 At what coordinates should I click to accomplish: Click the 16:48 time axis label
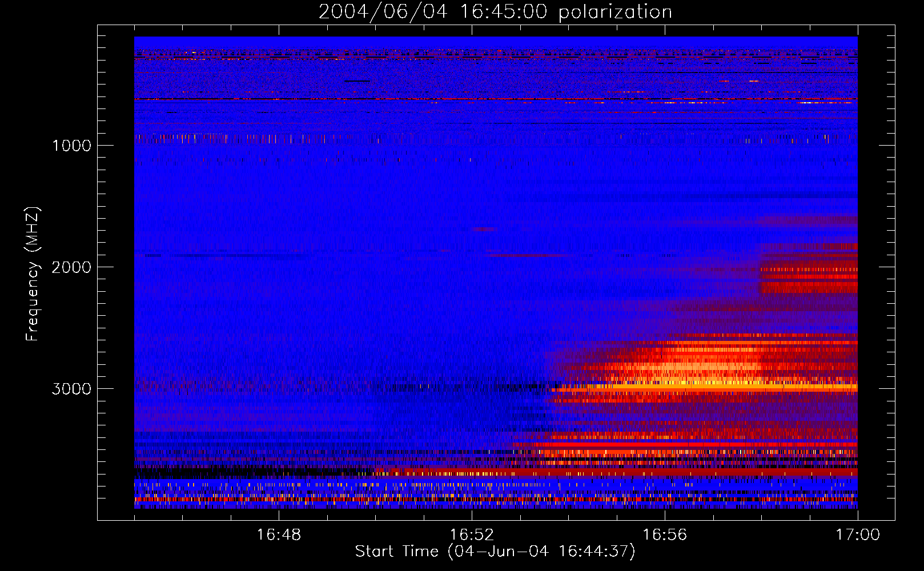pos(279,535)
